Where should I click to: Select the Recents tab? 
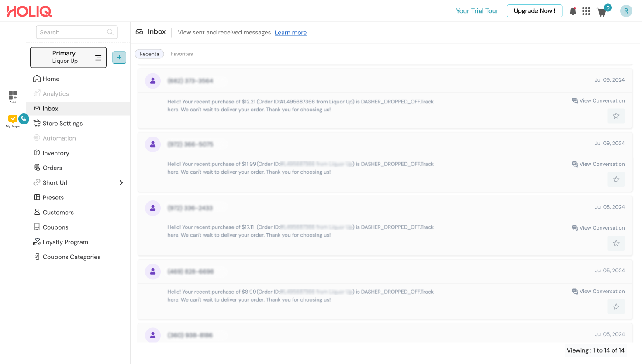pyautogui.click(x=149, y=54)
